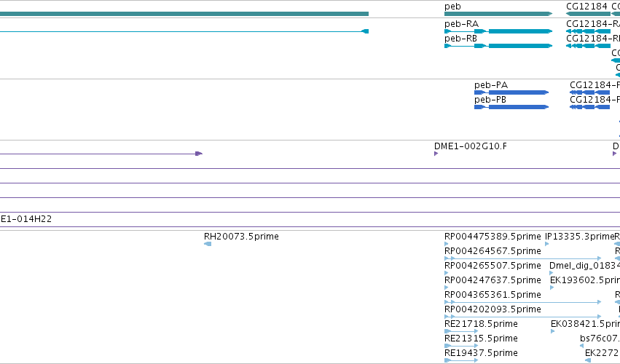Viewport: 620px width, 364px height.
Task: Select the RP004202093.5prime spliced EST line
Action: 522,317
